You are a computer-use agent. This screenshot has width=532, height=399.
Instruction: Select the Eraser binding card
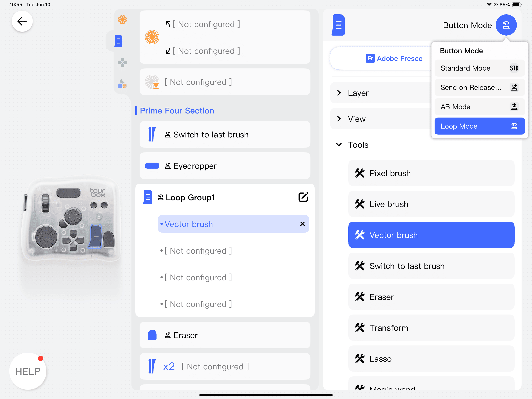[x=225, y=335]
